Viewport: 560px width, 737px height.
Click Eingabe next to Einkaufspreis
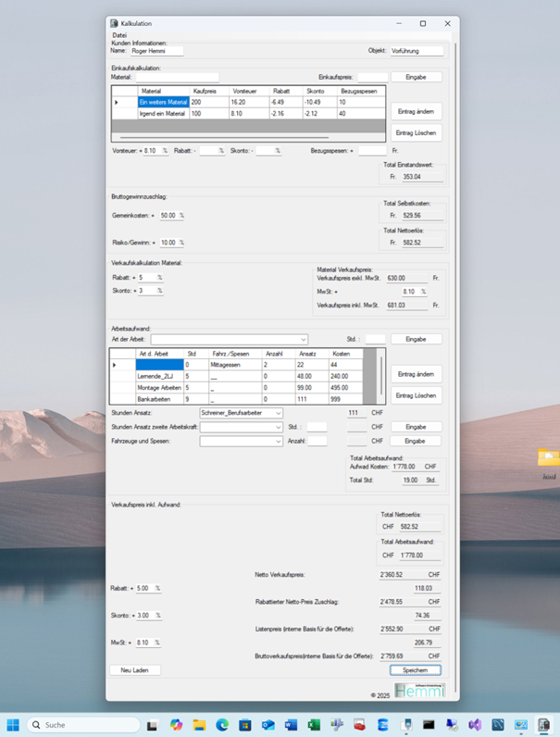[416, 77]
